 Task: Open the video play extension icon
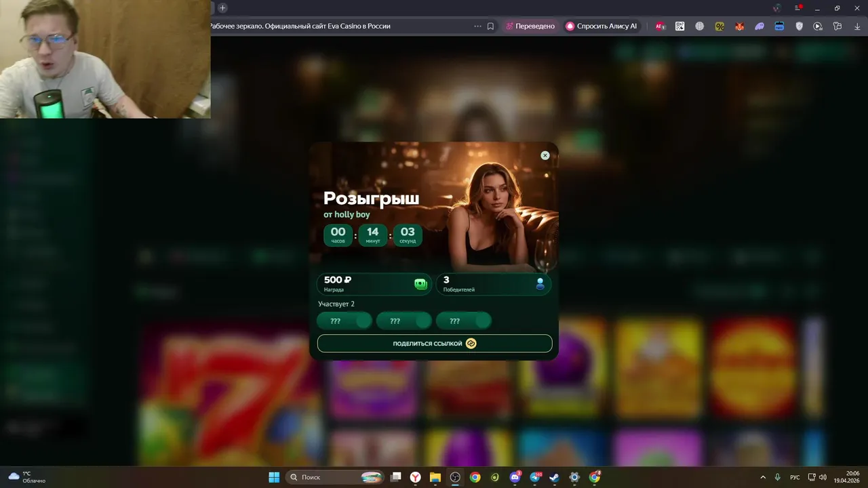point(818,26)
